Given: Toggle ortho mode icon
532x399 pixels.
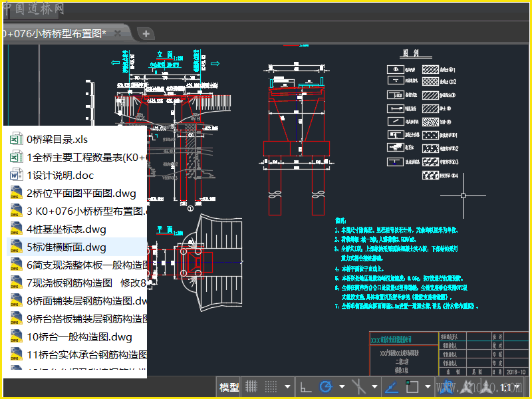Looking at the screenshot, I should coord(306,386).
